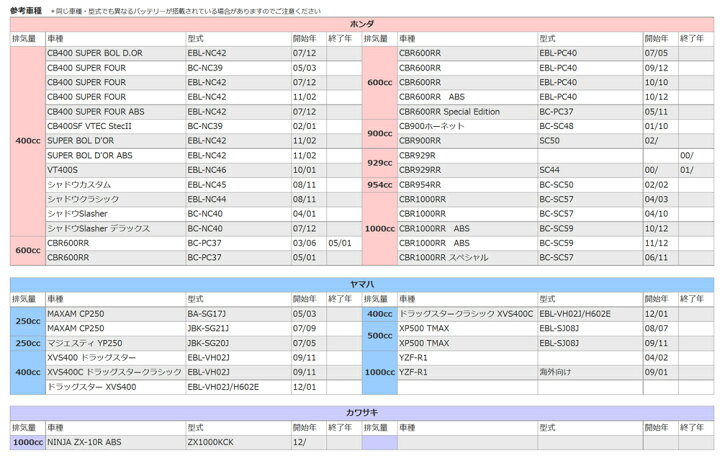Select the ドラッグスタークラシック XVS400C cell
The width and height of the screenshot is (720, 456).
[x=467, y=314]
